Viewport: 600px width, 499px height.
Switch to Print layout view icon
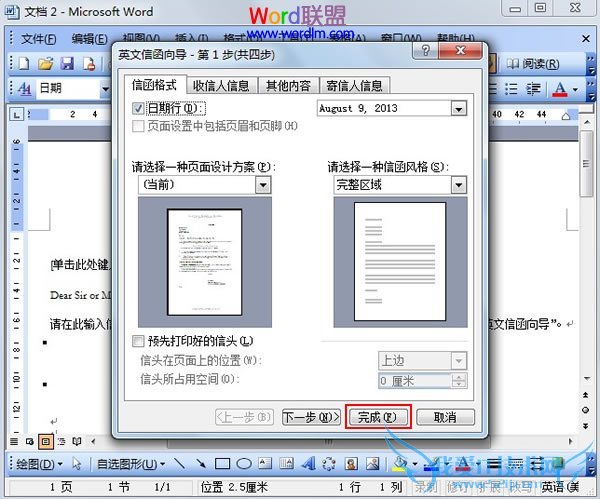(46, 442)
